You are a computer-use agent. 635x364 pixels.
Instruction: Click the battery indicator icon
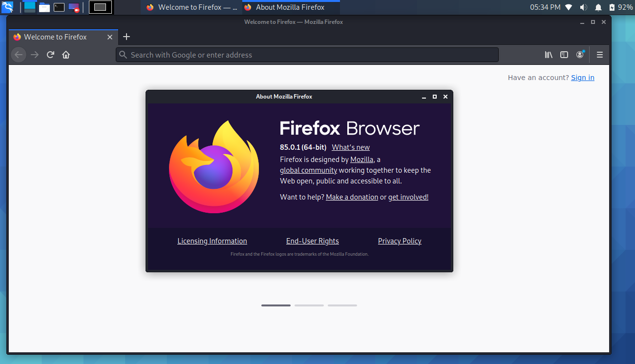point(612,7)
